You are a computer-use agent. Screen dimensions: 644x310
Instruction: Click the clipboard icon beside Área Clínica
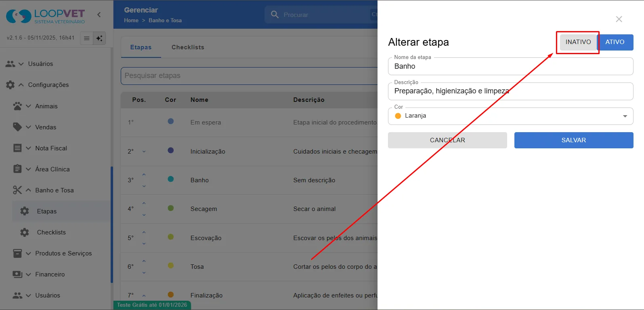pyautogui.click(x=17, y=169)
